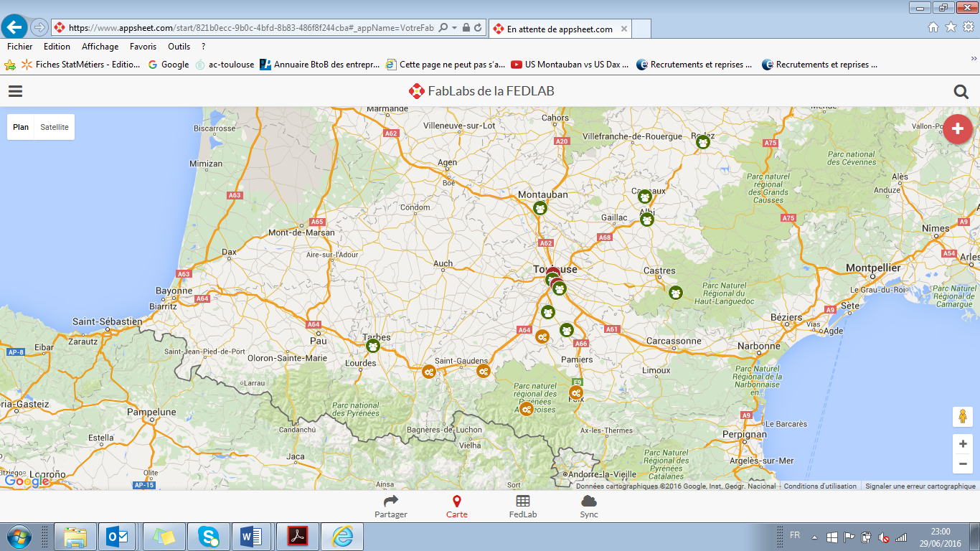Open Adobe Reader from the taskbar
Viewport: 980px width, 551px height.
point(297,537)
